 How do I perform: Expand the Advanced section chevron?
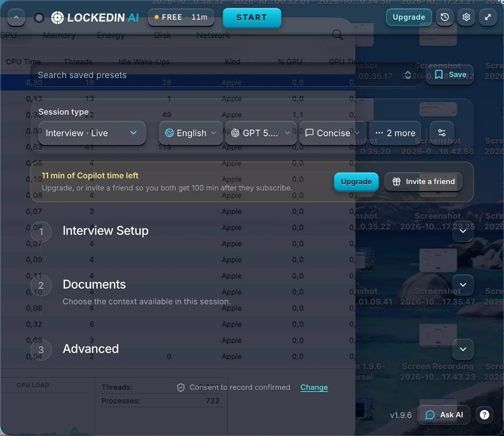tap(463, 349)
